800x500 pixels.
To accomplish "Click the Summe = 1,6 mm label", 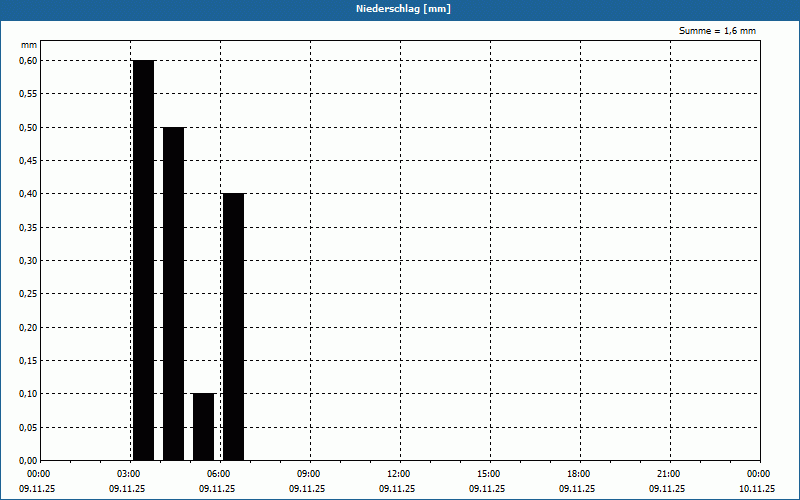I will [717, 32].
